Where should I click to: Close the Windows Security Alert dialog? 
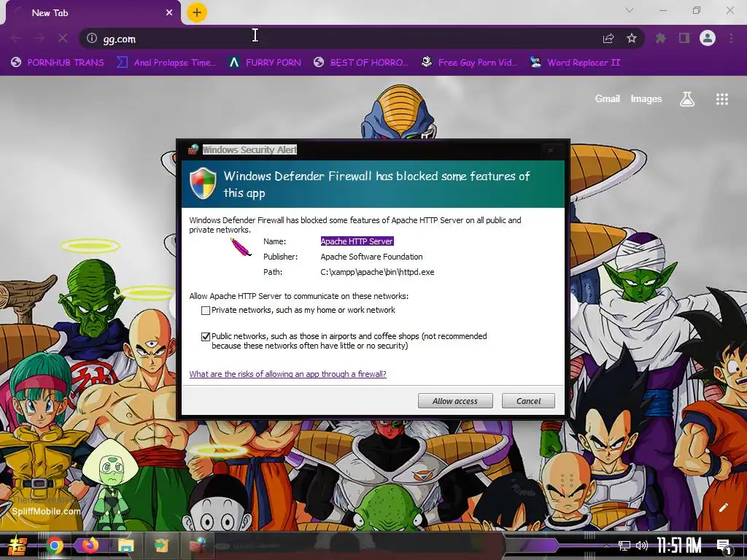(551, 150)
